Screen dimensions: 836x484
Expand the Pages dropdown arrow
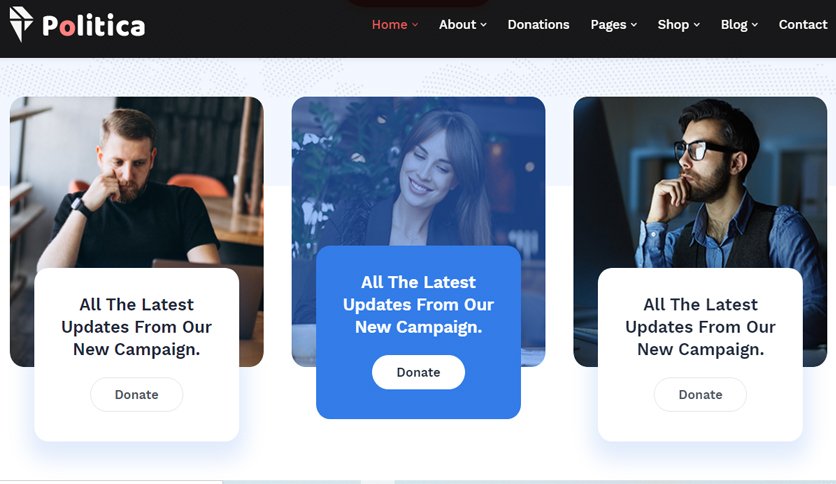click(633, 25)
